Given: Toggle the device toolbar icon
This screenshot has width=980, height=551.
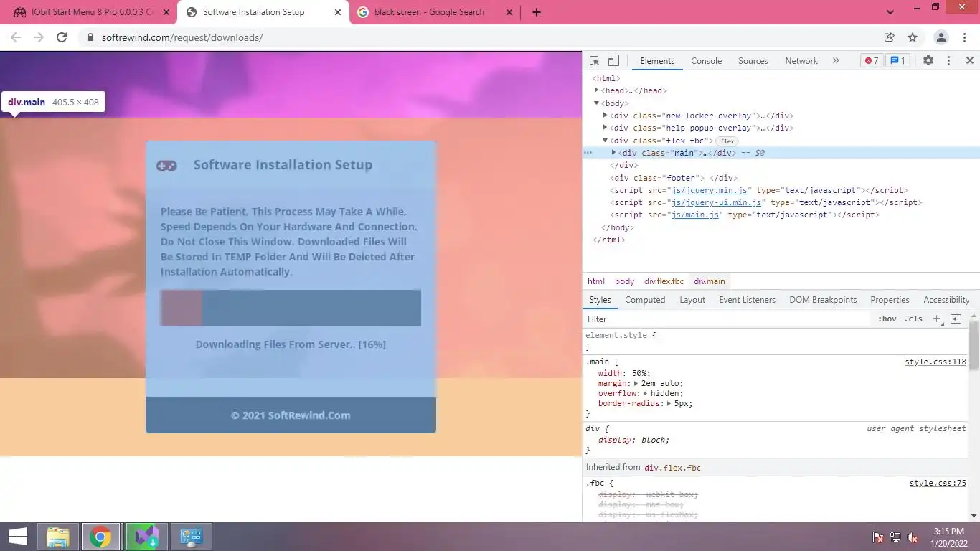Looking at the screenshot, I should pyautogui.click(x=613, y=61).
